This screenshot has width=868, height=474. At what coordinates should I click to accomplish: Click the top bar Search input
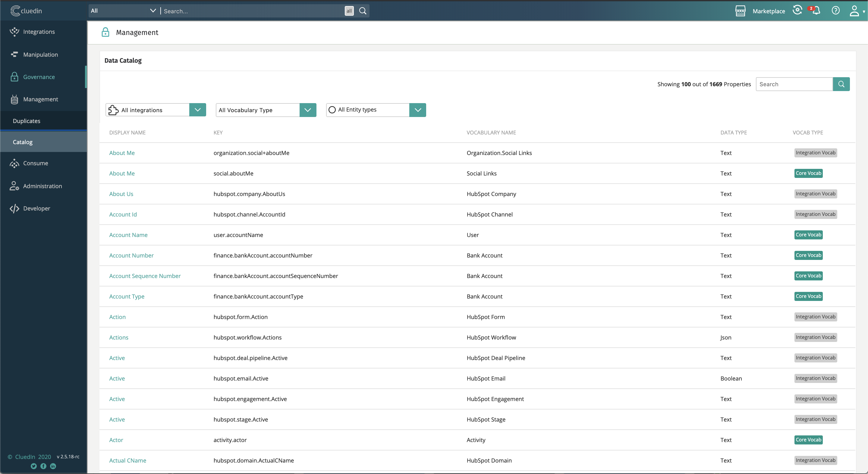click(253, 11)
